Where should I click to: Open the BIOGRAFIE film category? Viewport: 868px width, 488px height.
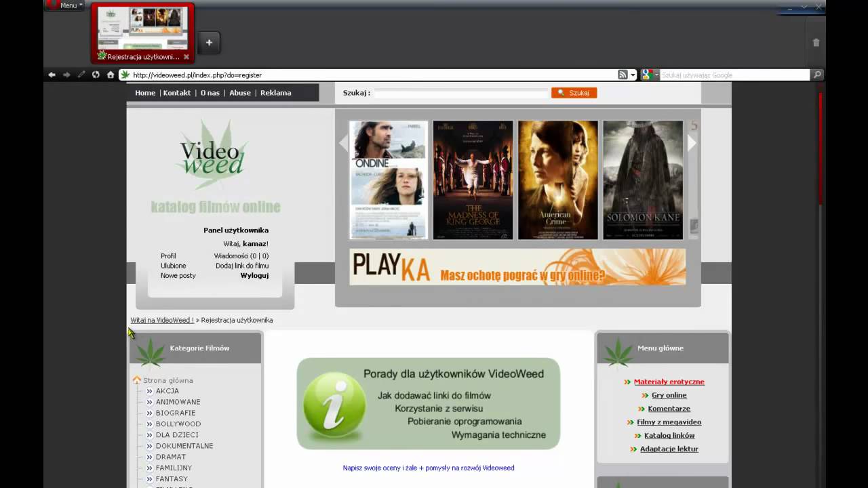pos(176,413)
